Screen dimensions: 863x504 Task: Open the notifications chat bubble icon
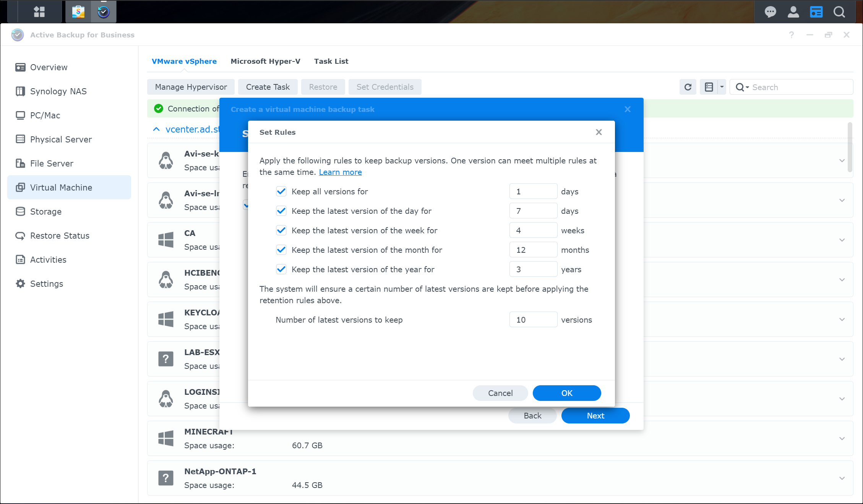point(770,12)
